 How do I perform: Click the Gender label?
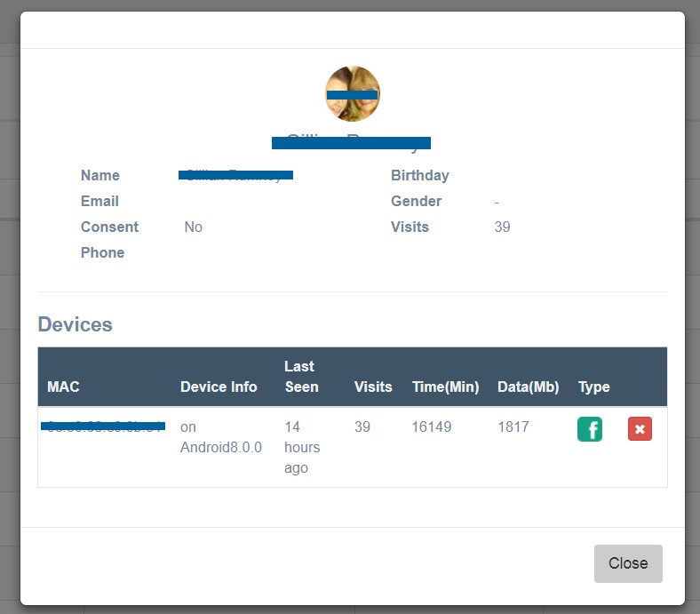click(416, 202)
